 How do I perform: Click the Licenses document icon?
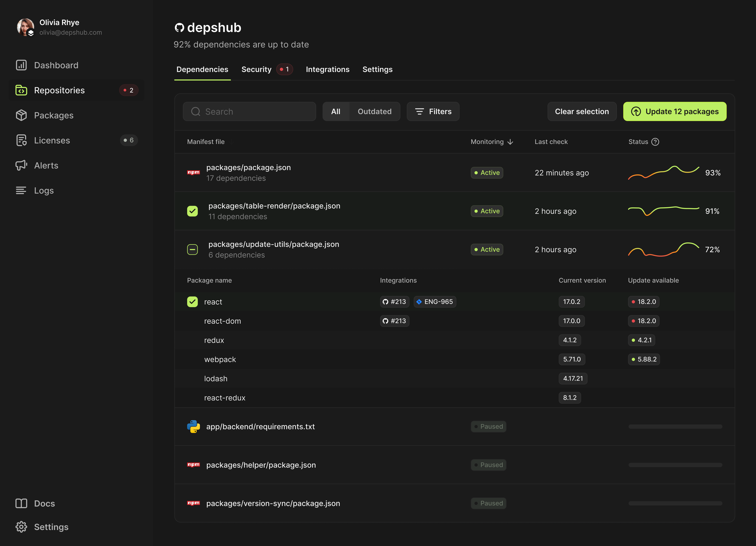(x=21, y=140)
